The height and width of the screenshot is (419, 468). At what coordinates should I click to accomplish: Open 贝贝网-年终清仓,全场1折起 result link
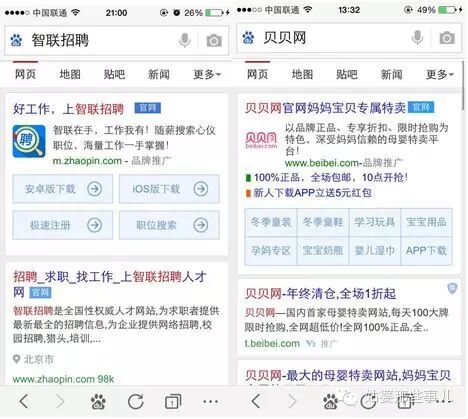click(320, 294)
